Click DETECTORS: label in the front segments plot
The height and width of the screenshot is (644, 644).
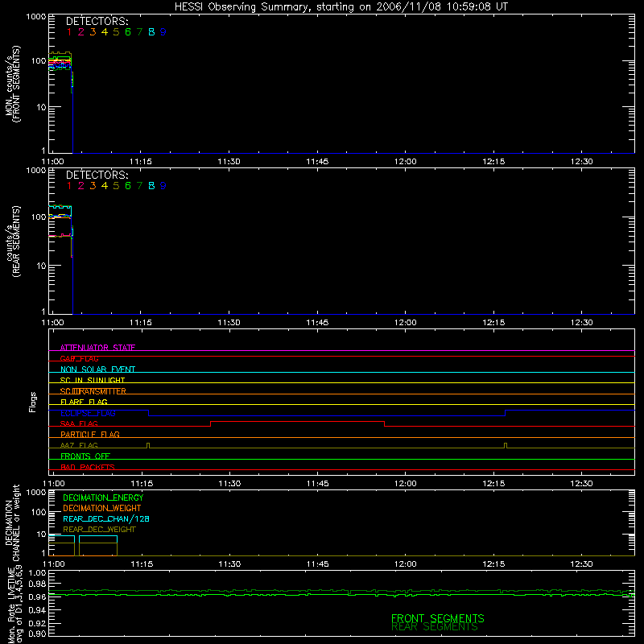coord(97,22)
